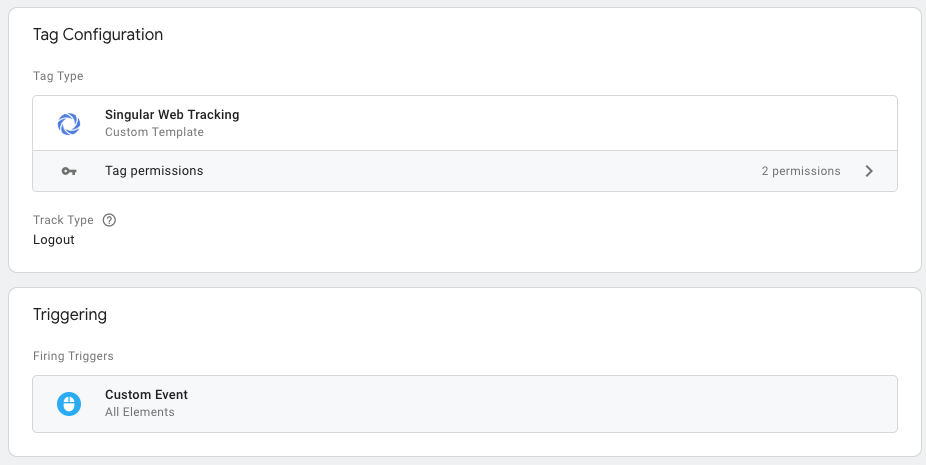Click the Track Type field label

pos(64,220)
